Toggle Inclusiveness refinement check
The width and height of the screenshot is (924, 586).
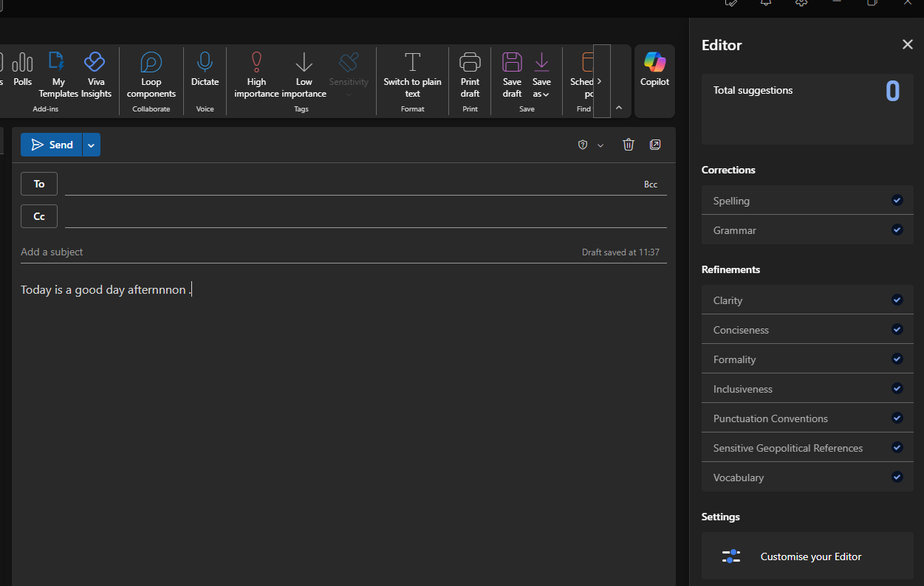coord(897,388)
